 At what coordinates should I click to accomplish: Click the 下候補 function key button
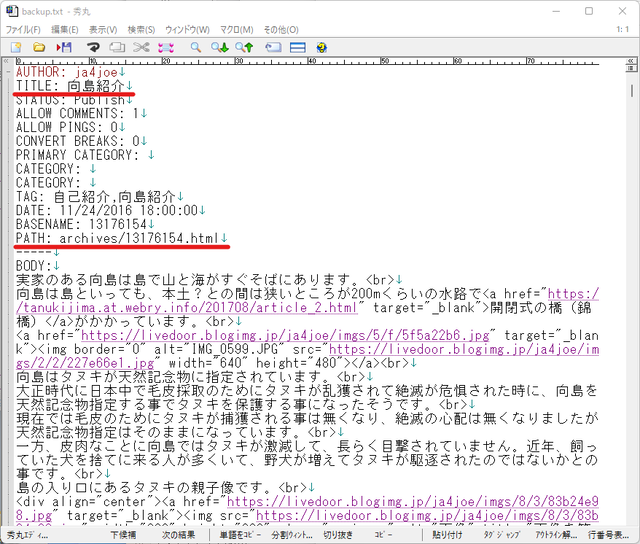(x=123, y=535)
